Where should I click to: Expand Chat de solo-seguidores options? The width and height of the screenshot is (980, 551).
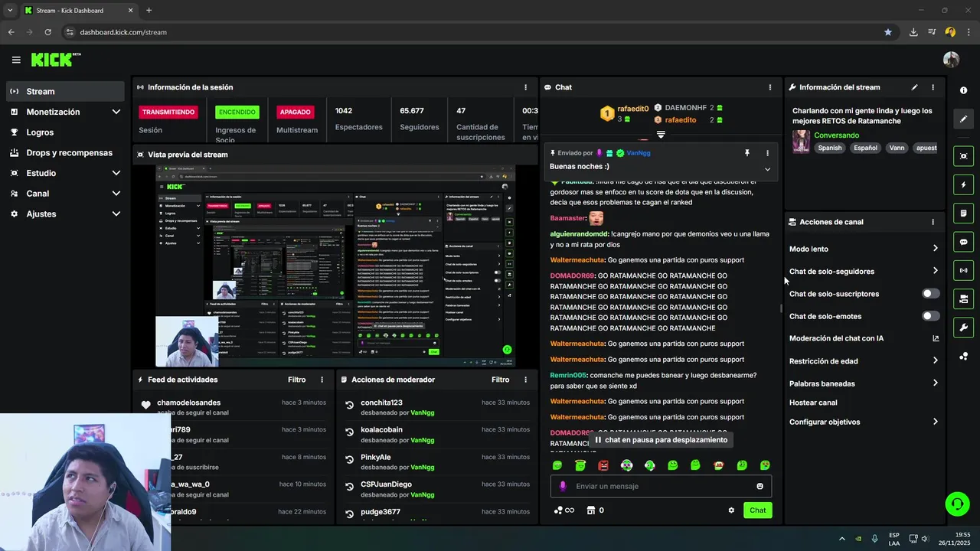point(935,271)
